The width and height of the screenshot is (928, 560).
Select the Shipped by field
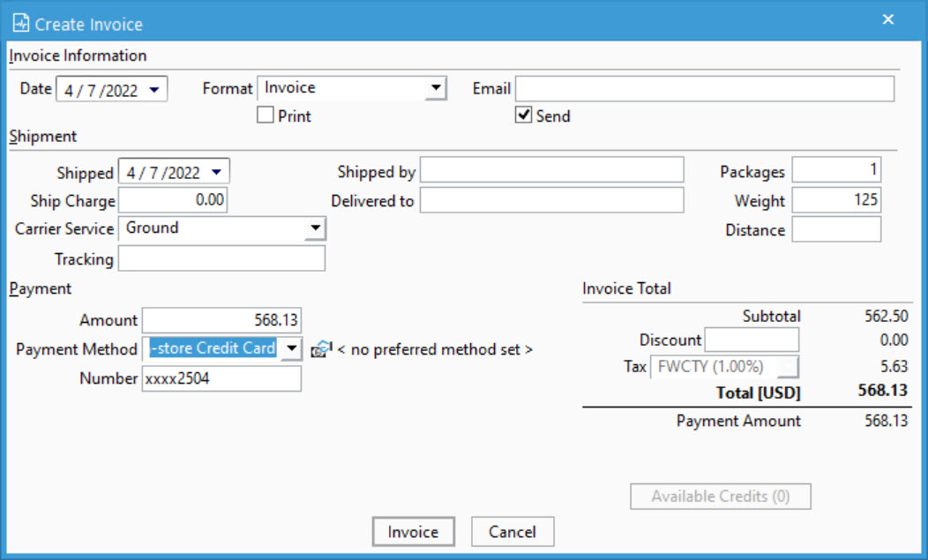[551, 170]
